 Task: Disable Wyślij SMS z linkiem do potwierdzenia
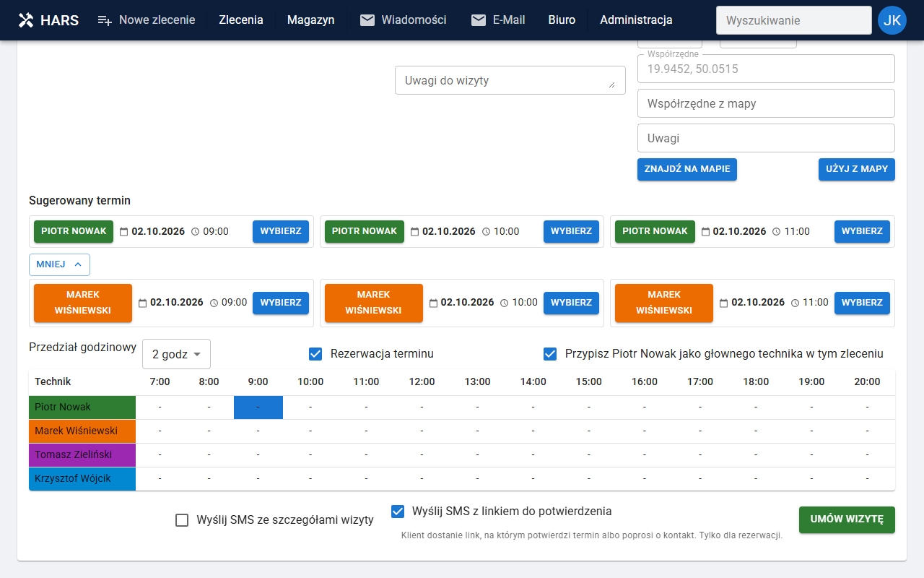coord(397,512)
